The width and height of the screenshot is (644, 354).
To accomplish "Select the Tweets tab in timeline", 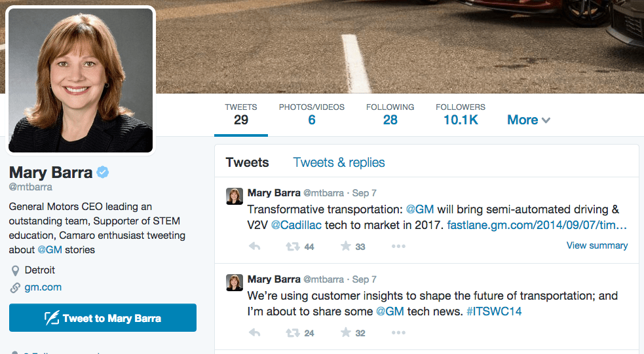I will pos(247,162).
